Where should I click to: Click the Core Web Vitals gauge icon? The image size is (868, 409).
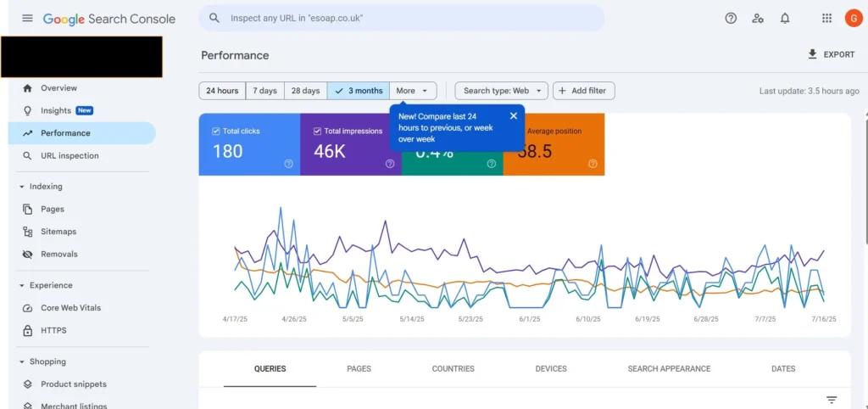(x=27, y=308)
